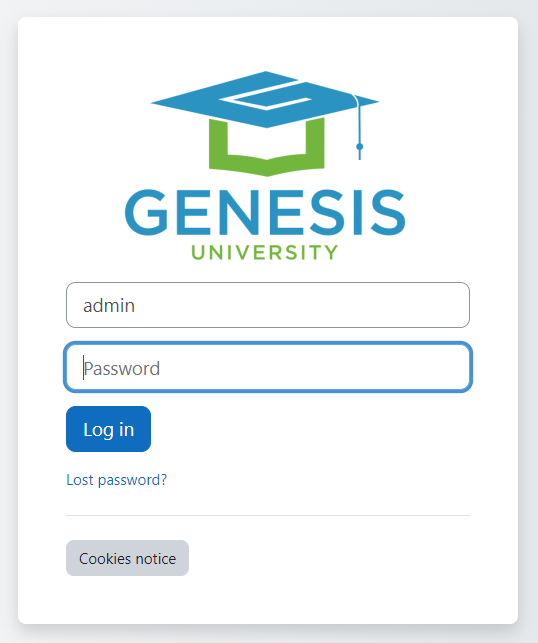Click the Log in button
538x643 pixels.
[x=108, y=429]
